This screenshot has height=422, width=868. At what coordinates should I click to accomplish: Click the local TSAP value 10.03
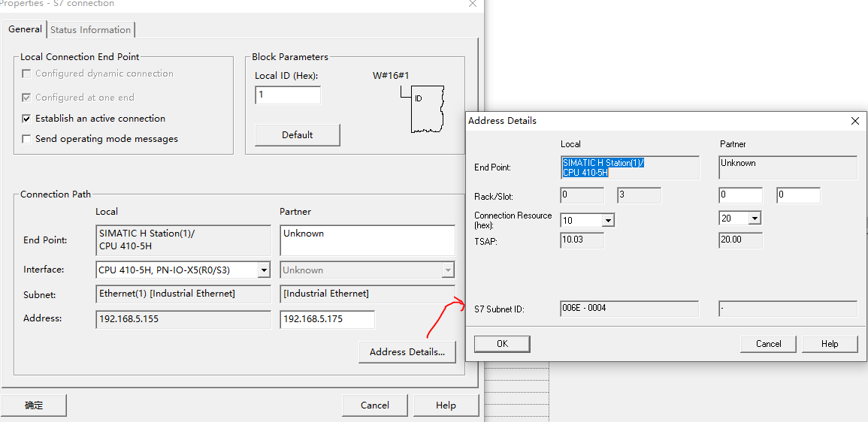pyautogui.click(x=582, y=240)
